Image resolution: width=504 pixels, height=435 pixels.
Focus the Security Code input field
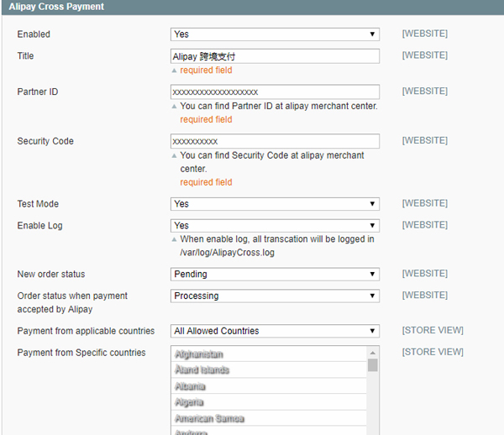click(275, 141)
